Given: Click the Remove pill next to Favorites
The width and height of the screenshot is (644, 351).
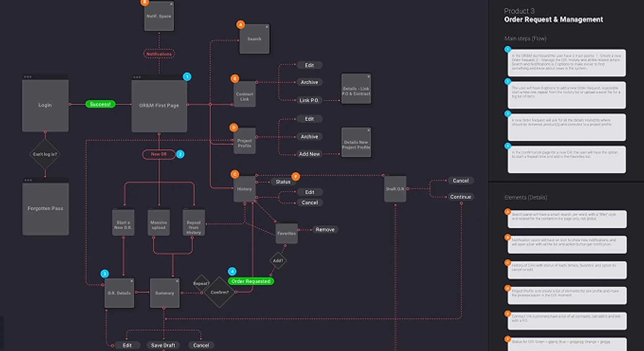Looking at the screenshot, I should point(325,230).
